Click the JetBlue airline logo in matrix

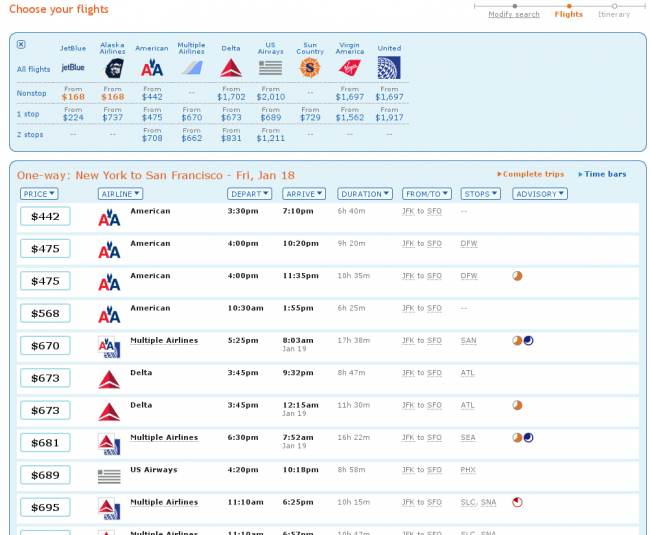(x=73, y=68)
